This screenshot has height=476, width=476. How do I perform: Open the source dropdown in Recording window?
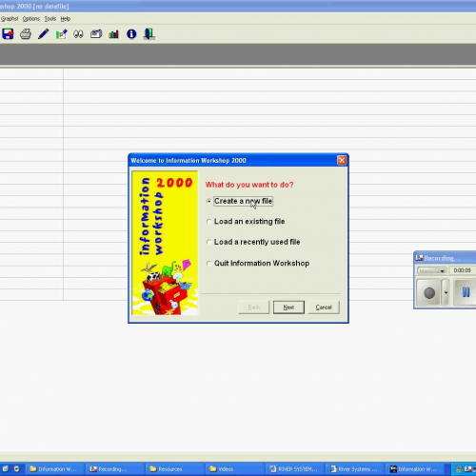point(432,270)
